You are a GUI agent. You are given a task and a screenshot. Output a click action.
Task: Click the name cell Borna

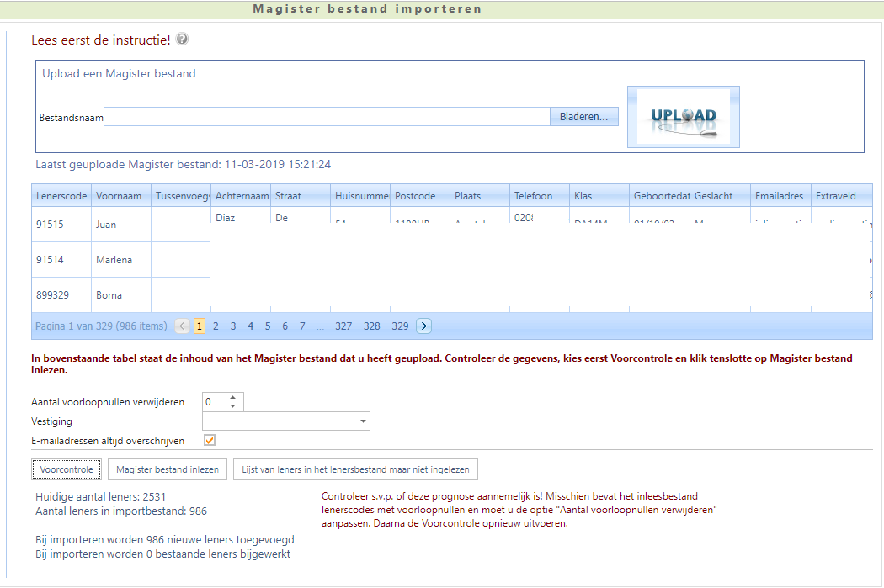(121, 295)
